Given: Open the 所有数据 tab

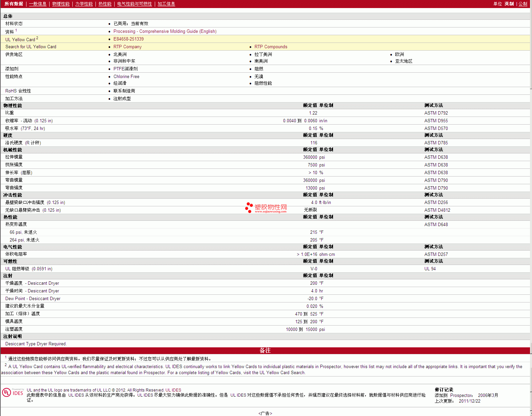Looking at the screenshot, I should (x=14, y=4).
